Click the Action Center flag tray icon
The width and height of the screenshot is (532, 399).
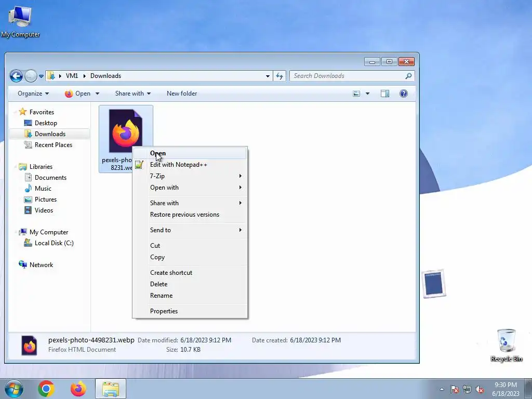coord(455,390)
